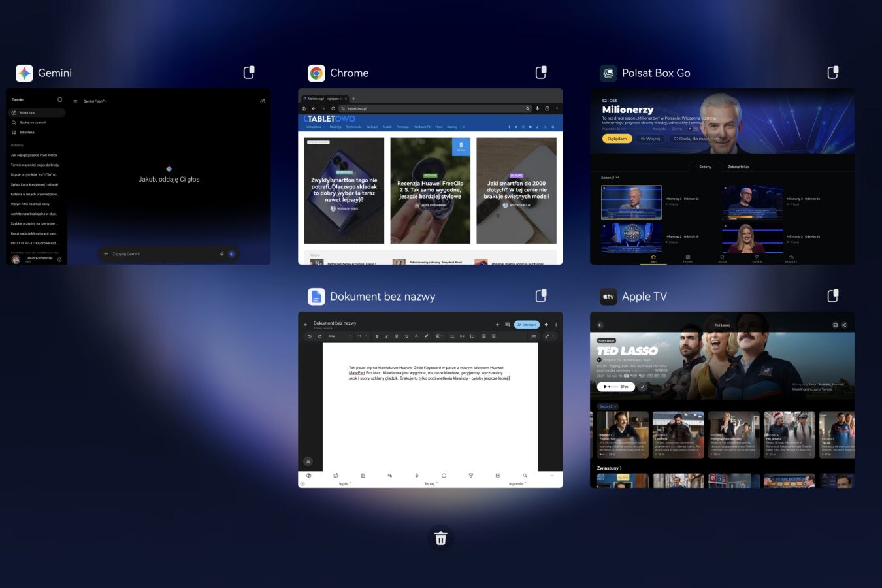The width and height of the screenshot is (882, 588).
Task: Play Ted Lasso with the 37 m button
Action: (x=615, y=387)
